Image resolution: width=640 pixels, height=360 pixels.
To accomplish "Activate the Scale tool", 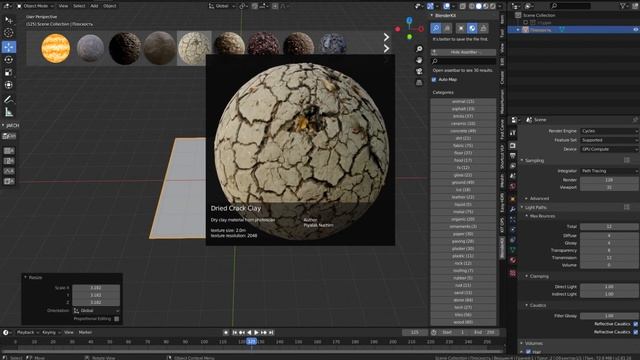I will tap(9, 72).
